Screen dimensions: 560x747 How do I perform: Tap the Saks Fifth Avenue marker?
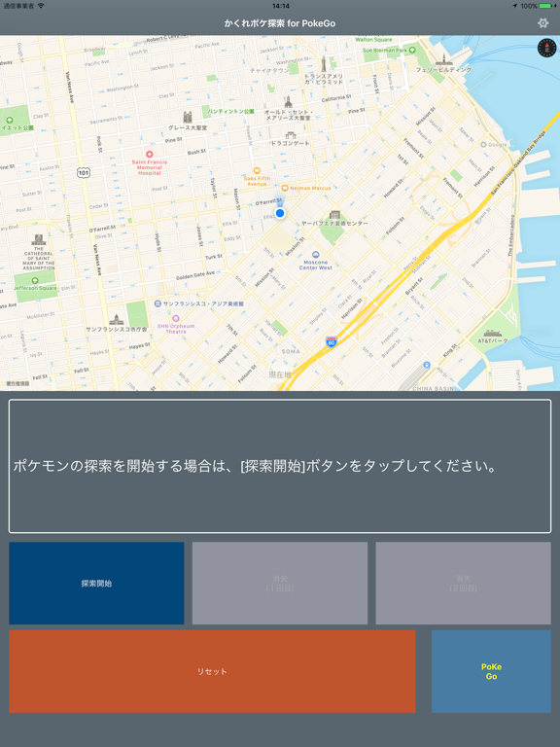pos(257,170)
